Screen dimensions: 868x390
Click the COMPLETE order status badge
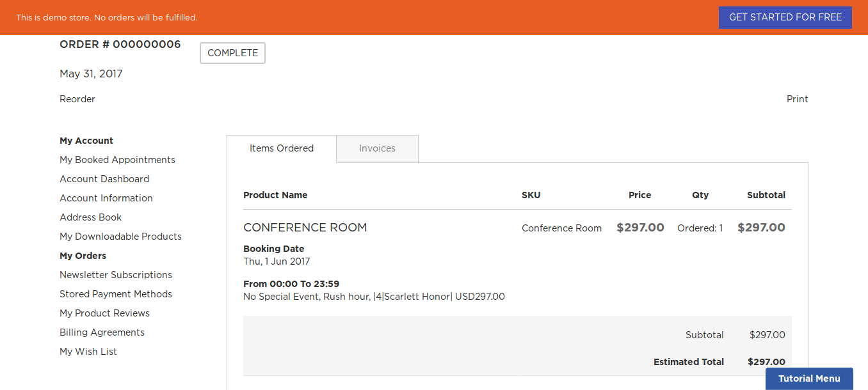(x=232, y=53)
